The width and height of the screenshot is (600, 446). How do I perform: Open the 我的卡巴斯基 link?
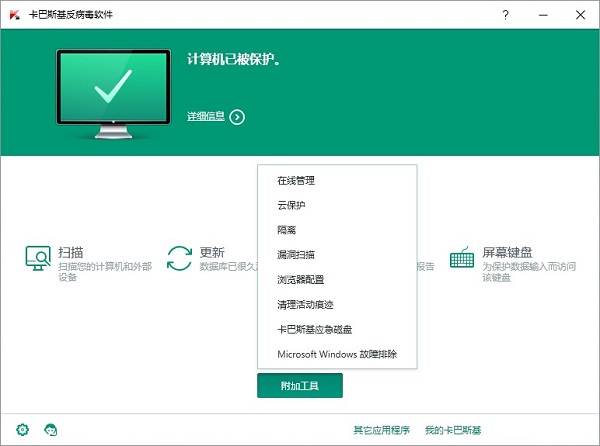tap(453, 430)
